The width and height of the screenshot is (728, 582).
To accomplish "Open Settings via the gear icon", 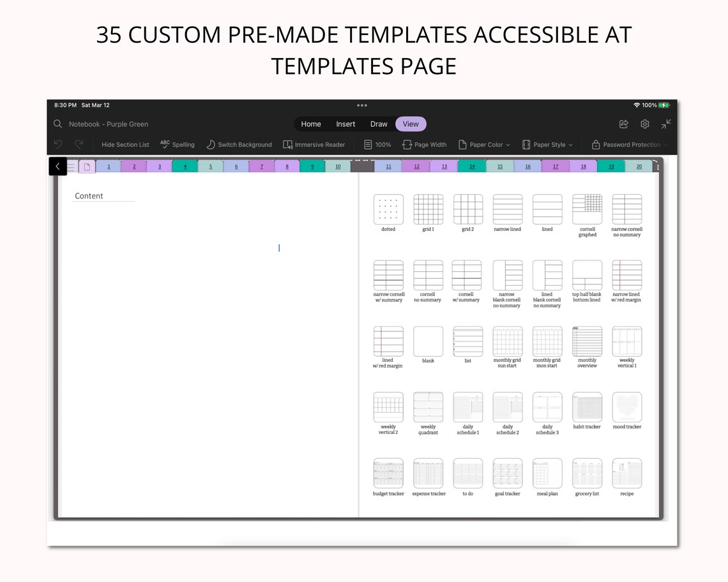I will click(645, 124).
